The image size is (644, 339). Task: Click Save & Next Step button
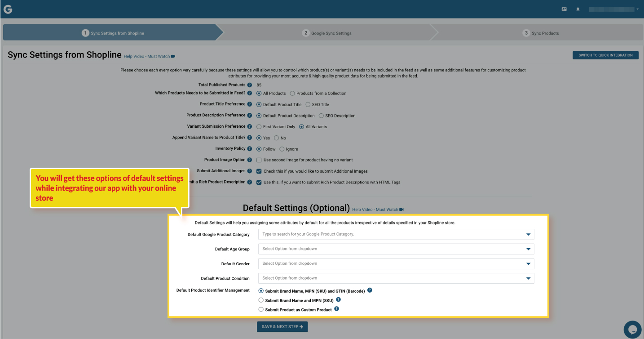[282, 327]
